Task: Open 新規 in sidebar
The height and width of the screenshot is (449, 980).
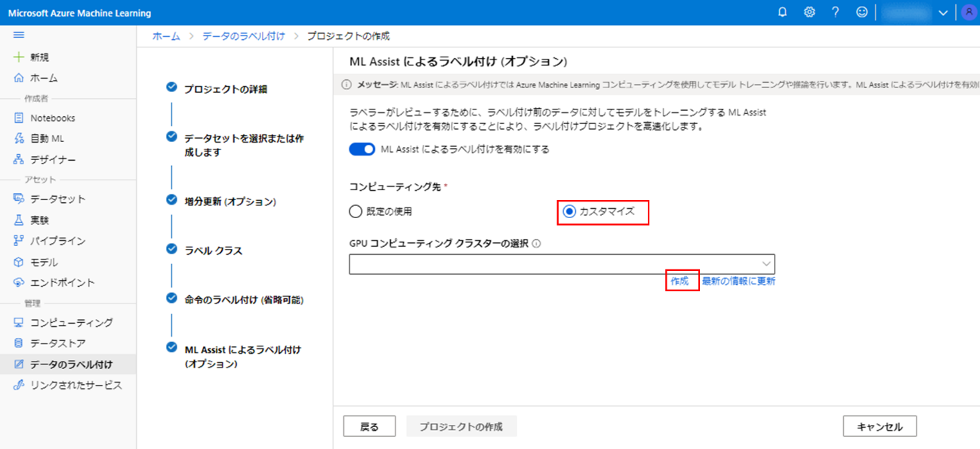Action: pos(40,57)
